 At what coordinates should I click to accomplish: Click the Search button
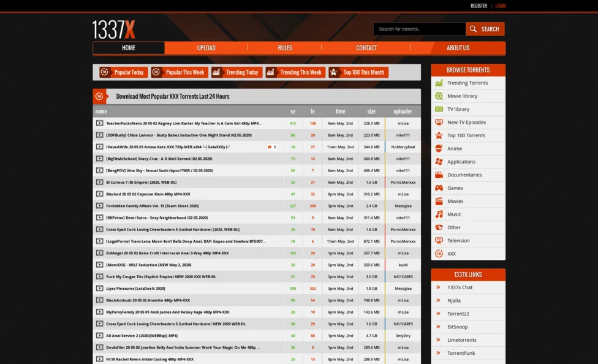(485, 29)
